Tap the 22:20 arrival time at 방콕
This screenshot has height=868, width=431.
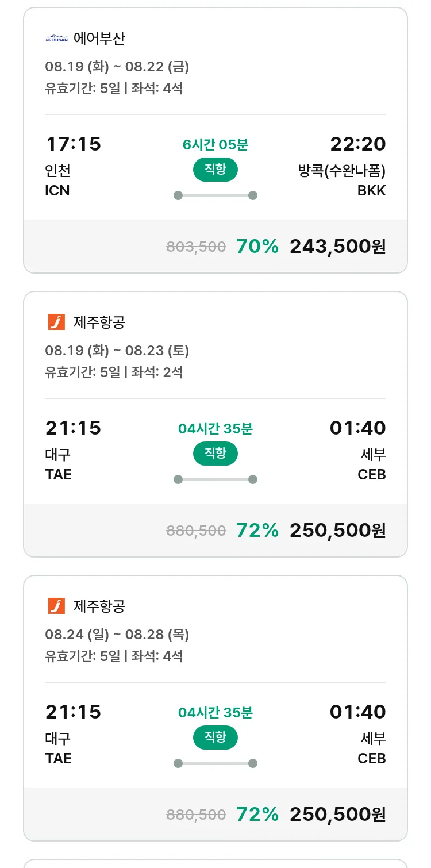pyautogui.click(x=357, y=144)
